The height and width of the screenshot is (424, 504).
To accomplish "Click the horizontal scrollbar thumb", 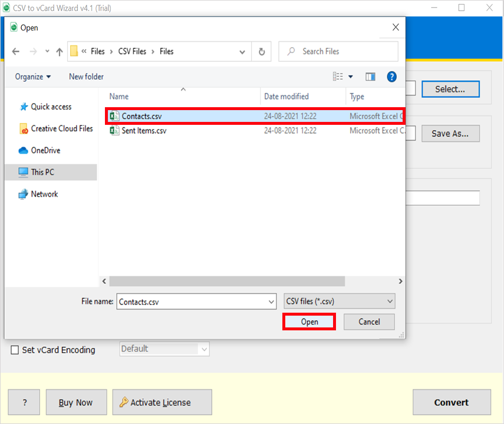I will (227, 281).
